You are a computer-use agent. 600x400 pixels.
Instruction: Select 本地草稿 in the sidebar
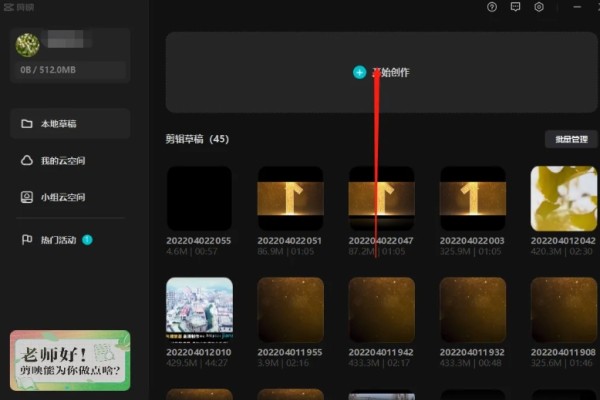[70, 124]
